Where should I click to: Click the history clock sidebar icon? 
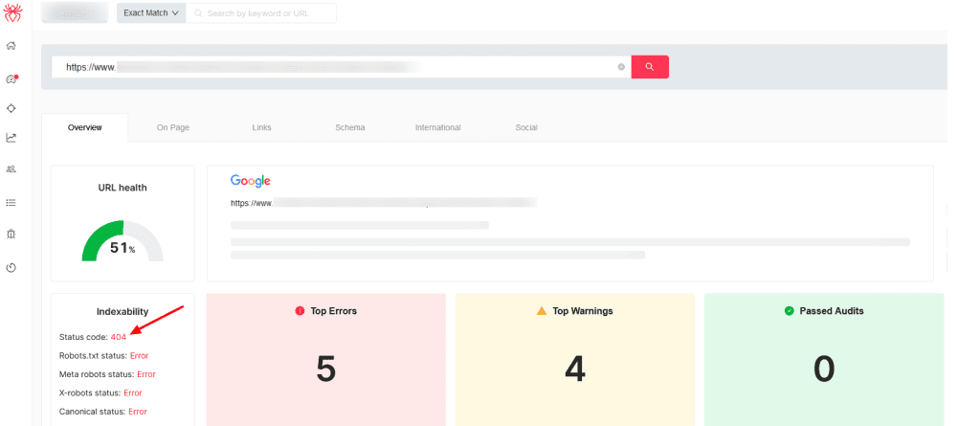click(x=11, y=268)
